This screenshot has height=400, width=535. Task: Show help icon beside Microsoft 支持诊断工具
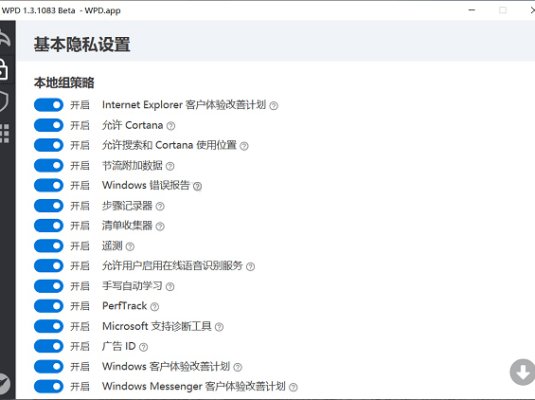pos(219,327)
